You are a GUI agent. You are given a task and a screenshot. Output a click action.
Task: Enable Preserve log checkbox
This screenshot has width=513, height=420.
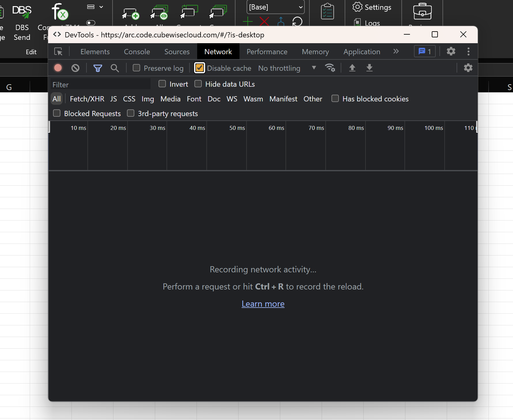tap(136, 68)
